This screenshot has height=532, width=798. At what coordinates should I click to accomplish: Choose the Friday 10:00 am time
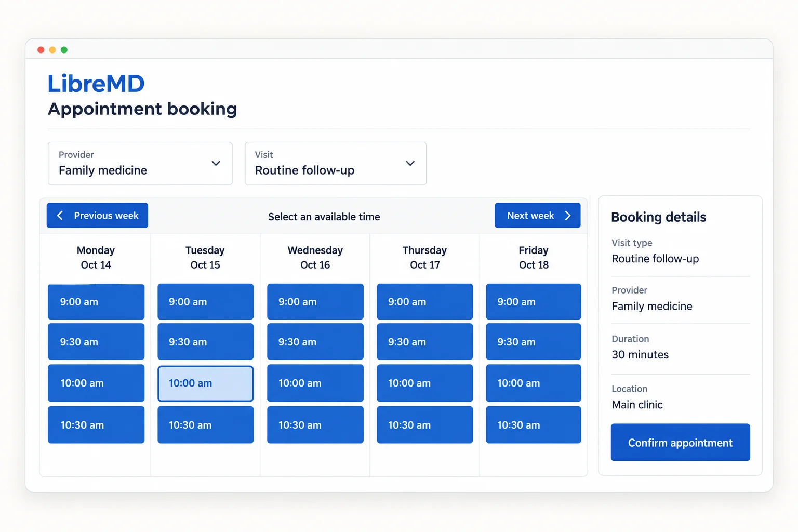pos(534,383)
